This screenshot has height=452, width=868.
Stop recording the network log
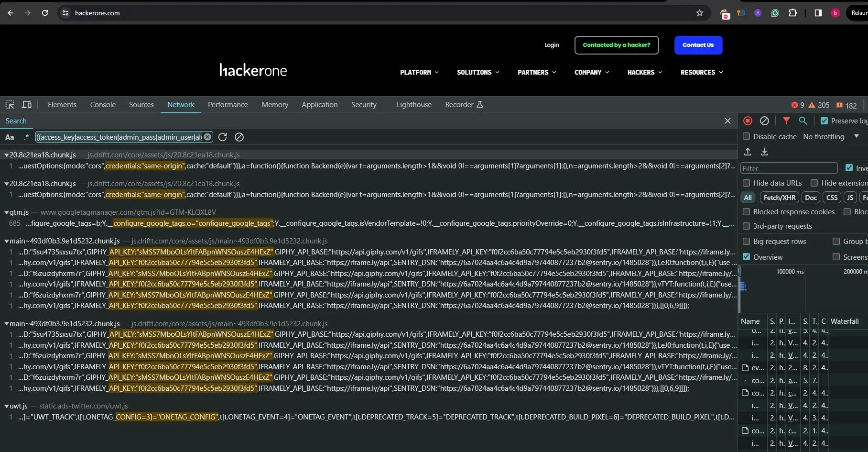pyautogui.click(x=748, y=121)
